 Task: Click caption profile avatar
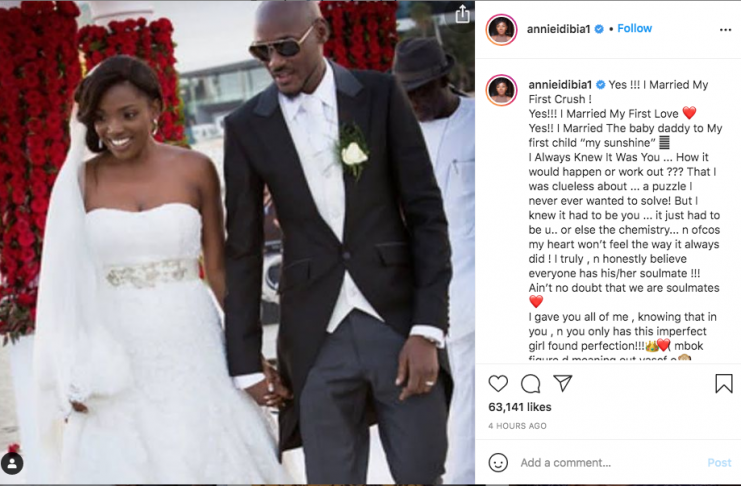(501, 90)
